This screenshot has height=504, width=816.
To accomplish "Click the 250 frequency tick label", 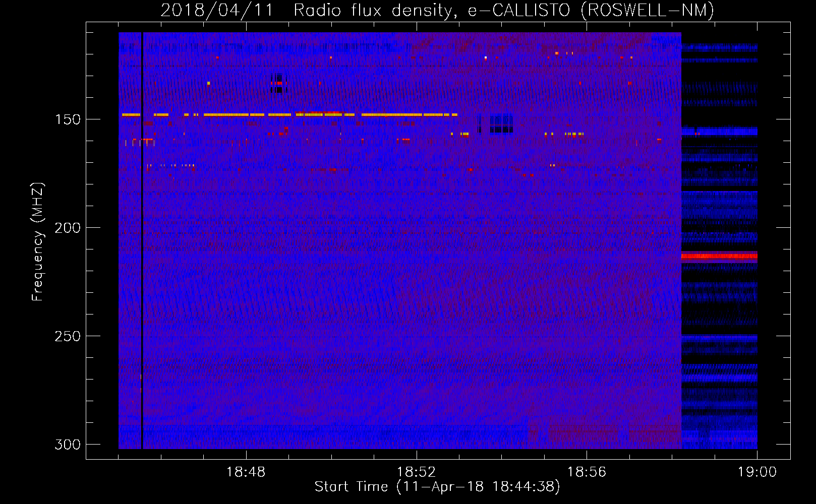I will tap(68, 336).
